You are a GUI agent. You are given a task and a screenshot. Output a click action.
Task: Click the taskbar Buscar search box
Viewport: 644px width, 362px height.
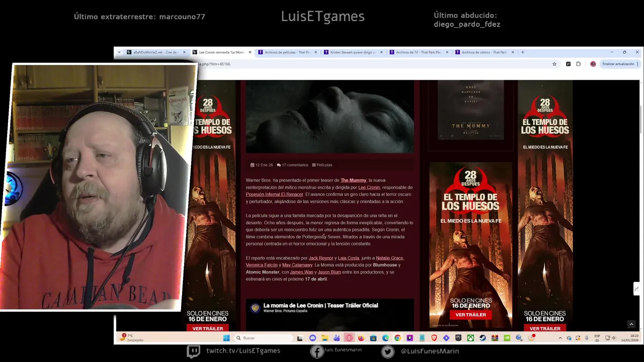263,338
